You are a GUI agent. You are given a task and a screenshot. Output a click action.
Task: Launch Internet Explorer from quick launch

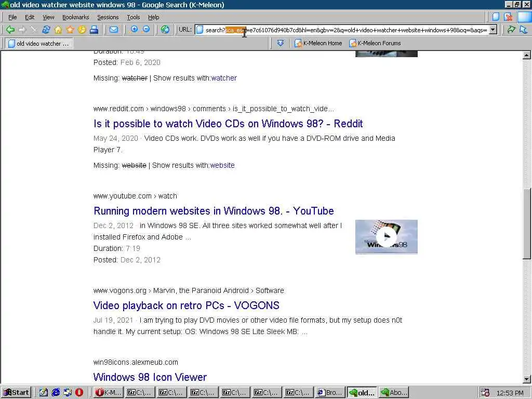click(x=55, y=393)
